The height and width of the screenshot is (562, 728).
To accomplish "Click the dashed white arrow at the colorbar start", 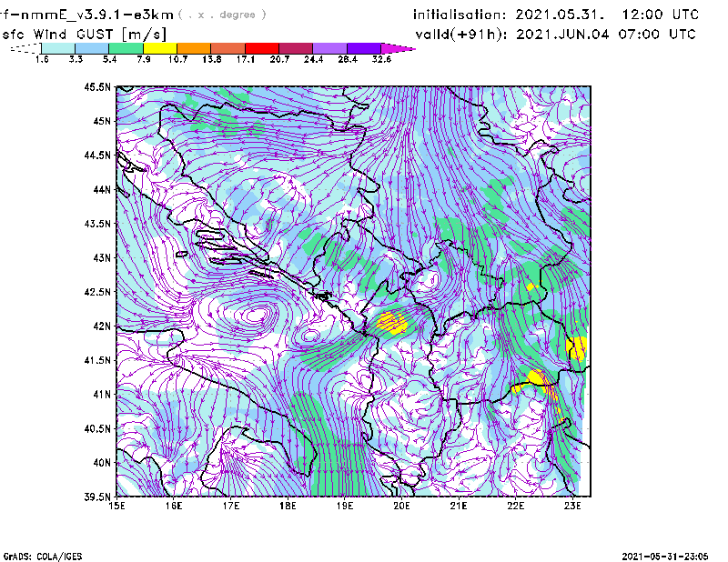I will [25, 48].
